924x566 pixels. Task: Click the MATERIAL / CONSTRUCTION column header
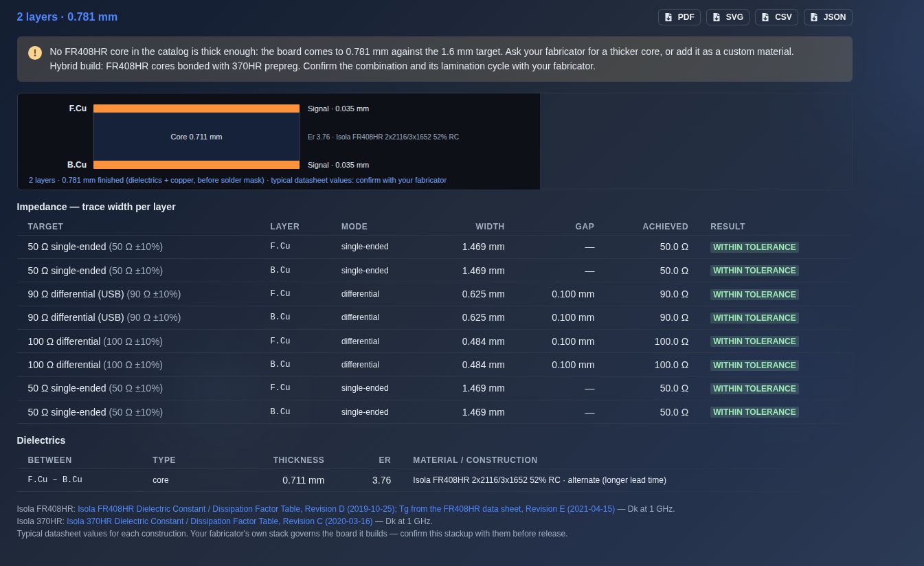[x=475, y=460]
